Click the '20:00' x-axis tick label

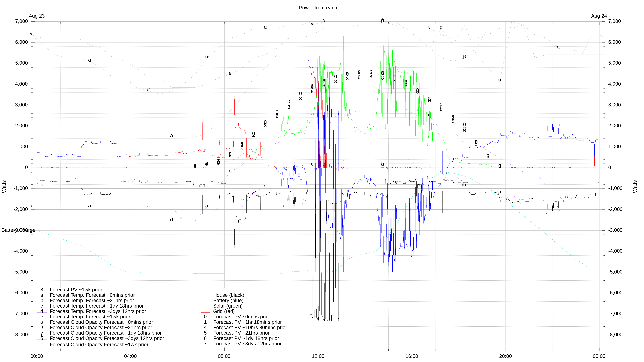[x=506, y=356]
